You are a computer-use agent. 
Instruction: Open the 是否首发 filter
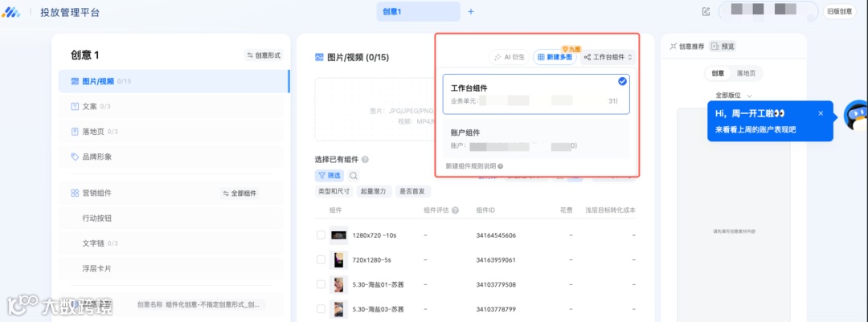tap(413, 191)
